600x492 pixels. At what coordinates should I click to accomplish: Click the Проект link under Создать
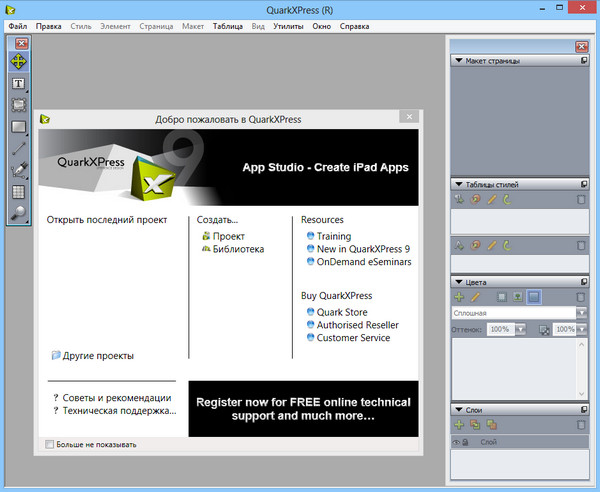click(x=228, y=236)
